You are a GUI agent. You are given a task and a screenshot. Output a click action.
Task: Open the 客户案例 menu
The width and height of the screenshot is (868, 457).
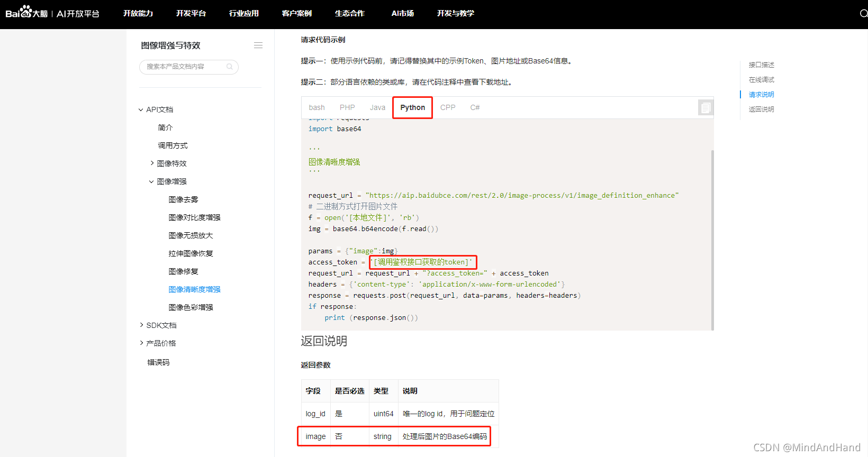click(x=297, y=13)
